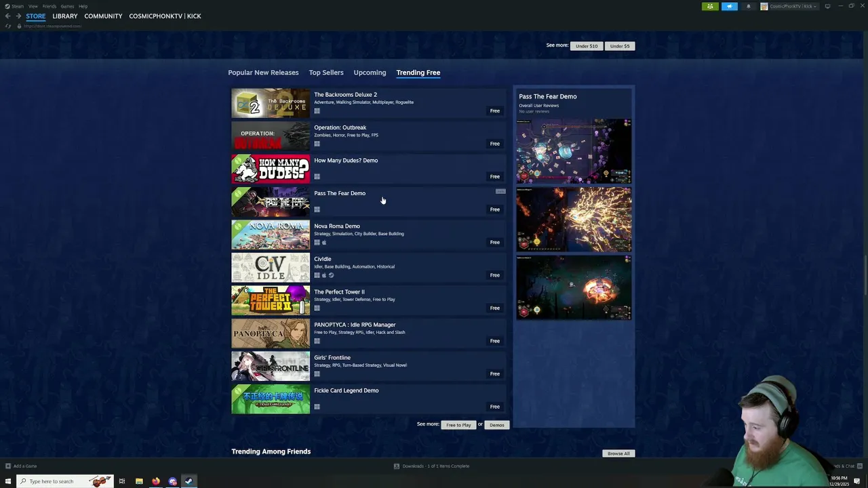Go forward with the right arrow
The height and width of the screenshot is (488, 868).
coord(18,16)
